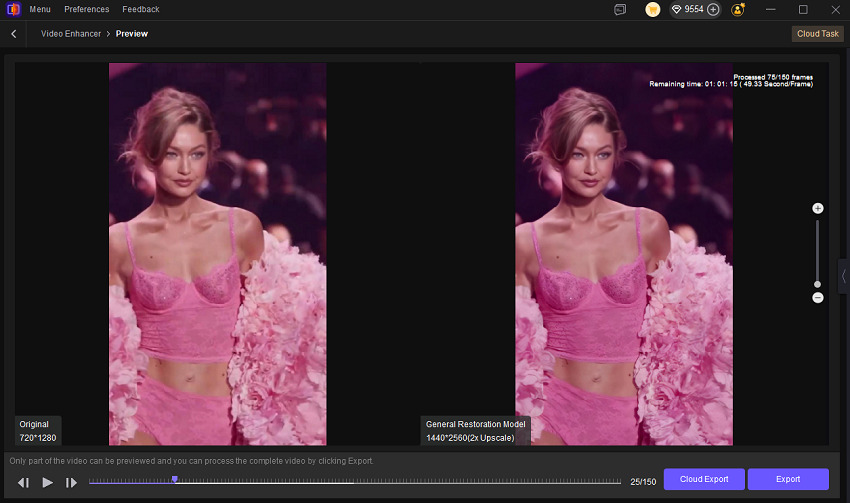850x503 pixels.
Task: Click the back arrow to leave Preview
Action: click(14, 34)
